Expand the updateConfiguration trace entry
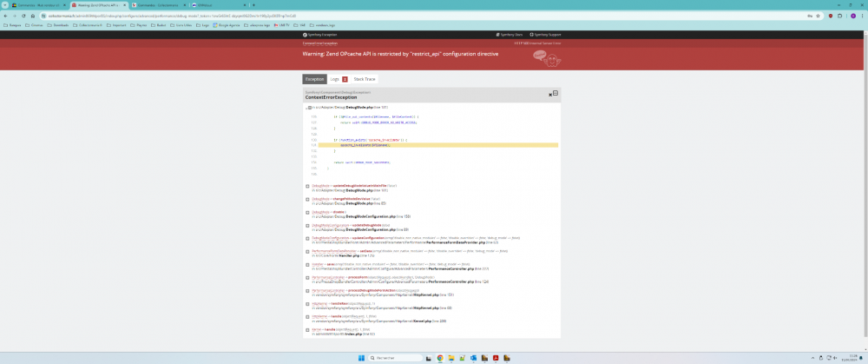Screen dimensions: 868x364 point(308,238)
